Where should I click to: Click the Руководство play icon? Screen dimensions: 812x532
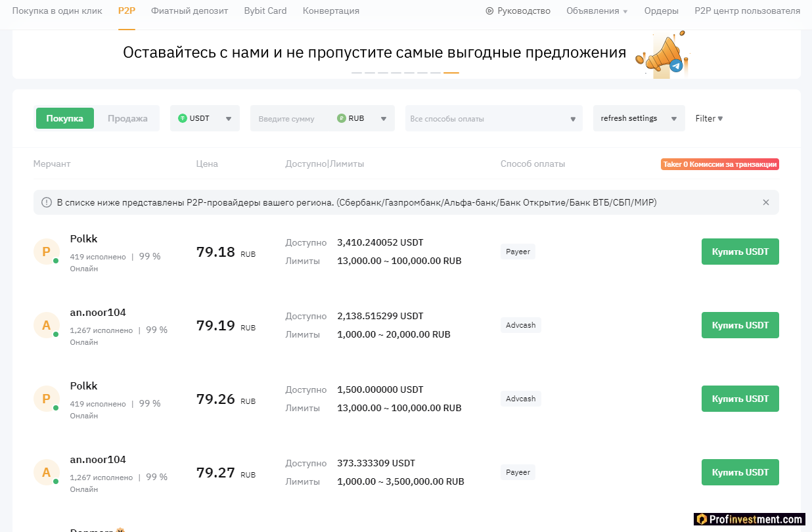tap(489, 11)
